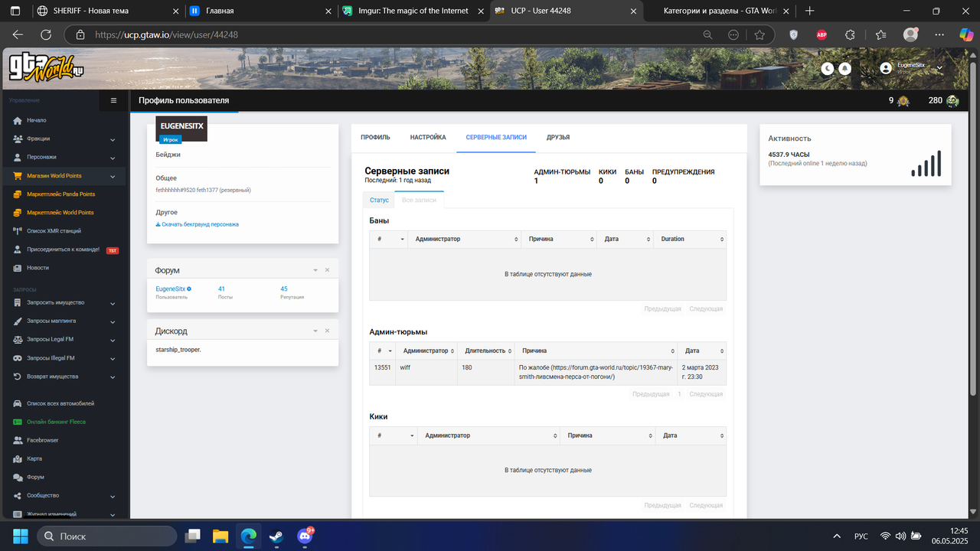Screen dimensions: 980x551
Task: Click Маркетплейс World Points coins icon
Action: [x=18, y=212]
